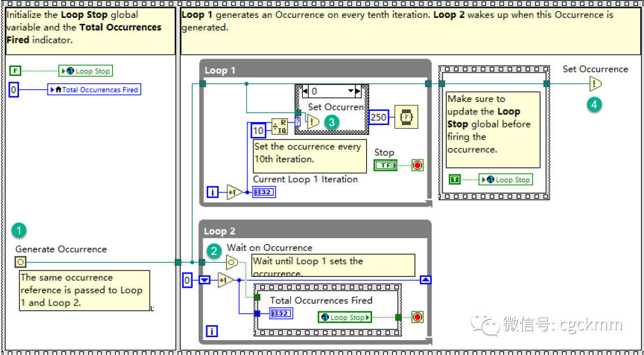Click the 'Set Occurrence' label at top right

[x=595, y=69]
